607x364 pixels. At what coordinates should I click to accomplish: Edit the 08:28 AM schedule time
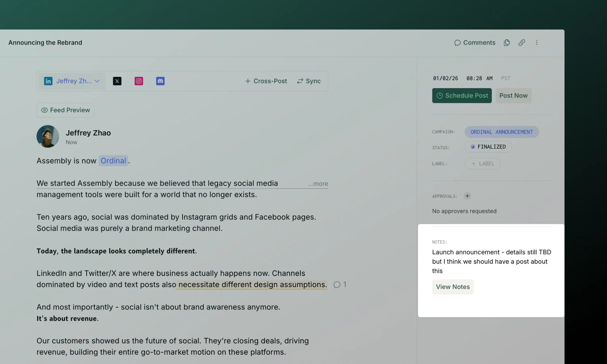click(480, 78)
